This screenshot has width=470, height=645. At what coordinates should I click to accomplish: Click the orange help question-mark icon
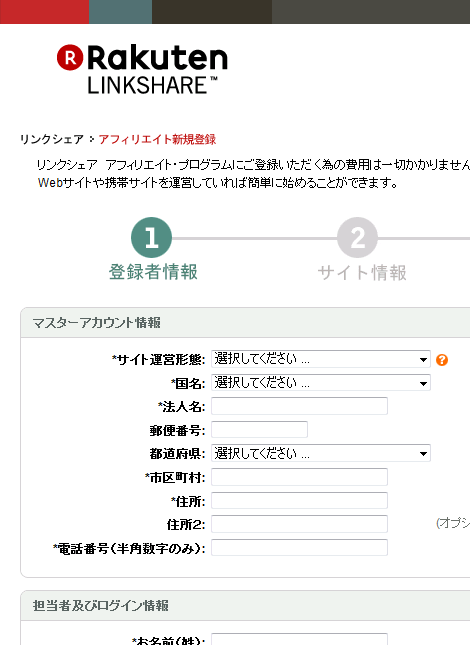point(442,360)
